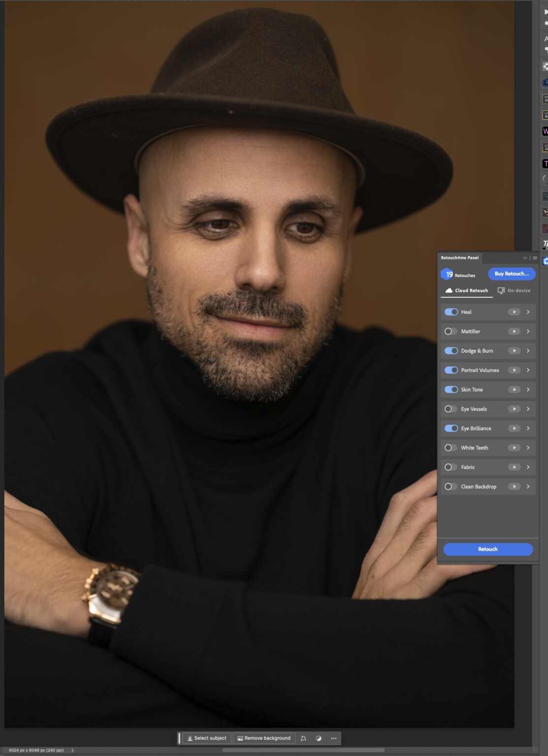Open the purple T plugin dock icon
This screenshot has width=548, height=756.
(545, 163)
